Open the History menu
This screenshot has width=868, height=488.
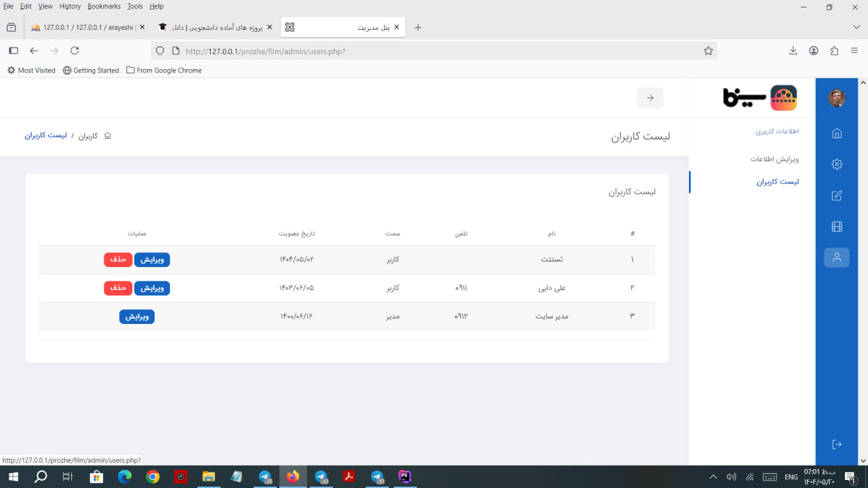[x=70, y=6]
